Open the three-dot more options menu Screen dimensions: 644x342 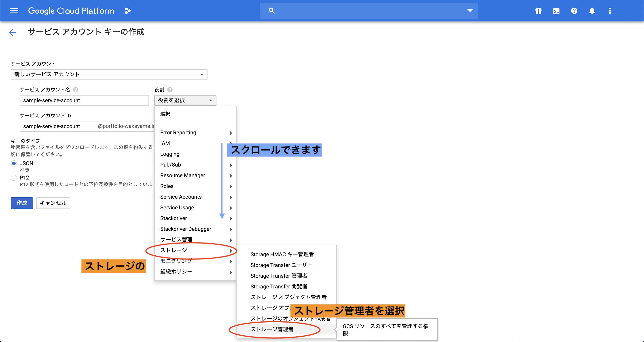pos(610,11)
